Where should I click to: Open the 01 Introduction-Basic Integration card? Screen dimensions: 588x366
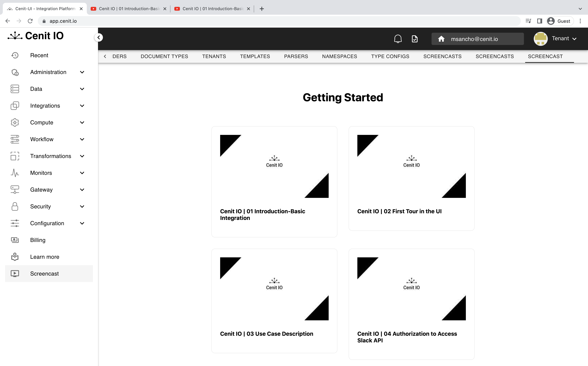(274, 182)
